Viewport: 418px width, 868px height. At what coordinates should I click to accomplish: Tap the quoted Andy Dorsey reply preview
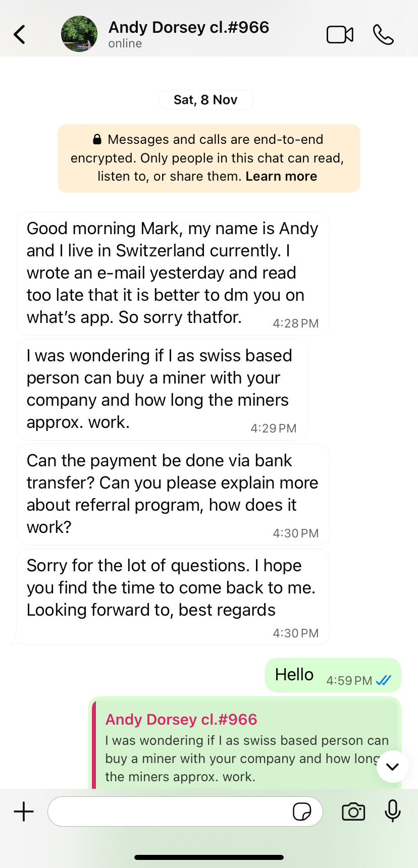point(242,747)
